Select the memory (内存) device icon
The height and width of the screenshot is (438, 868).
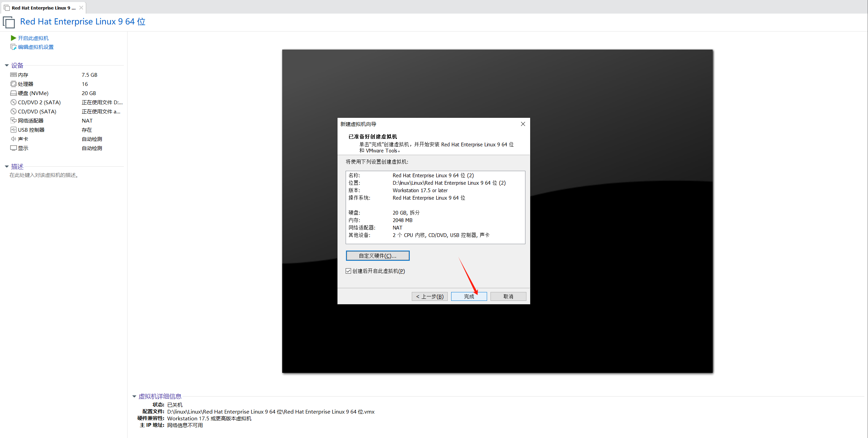(14, 75)
